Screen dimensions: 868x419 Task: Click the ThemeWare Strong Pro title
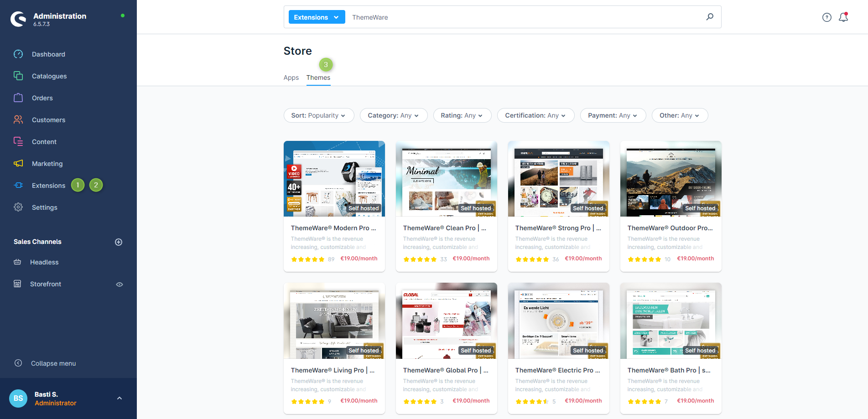558,228
